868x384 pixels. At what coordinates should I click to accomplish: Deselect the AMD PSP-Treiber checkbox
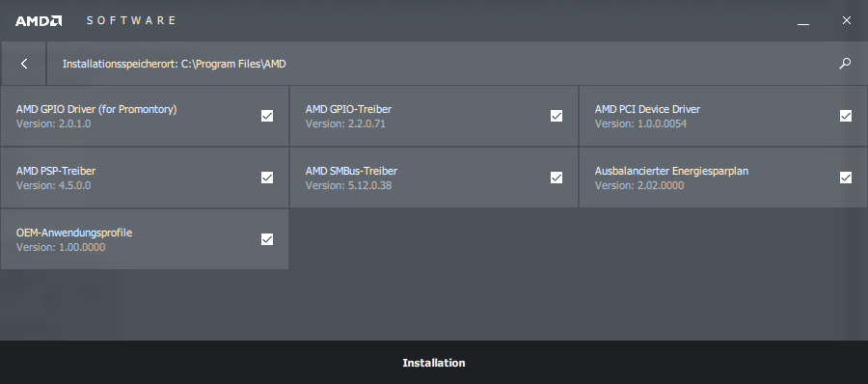(x=267, y=178)
